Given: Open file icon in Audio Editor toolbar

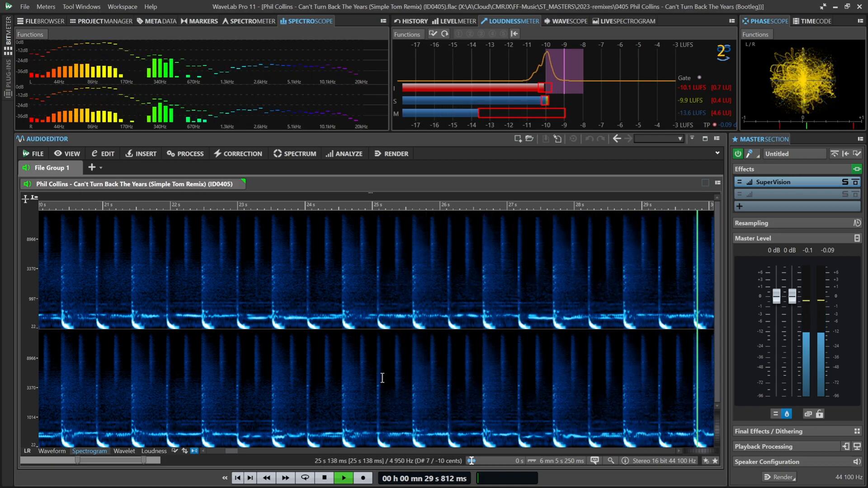Looking at the screenshot, I should (529, 139).
